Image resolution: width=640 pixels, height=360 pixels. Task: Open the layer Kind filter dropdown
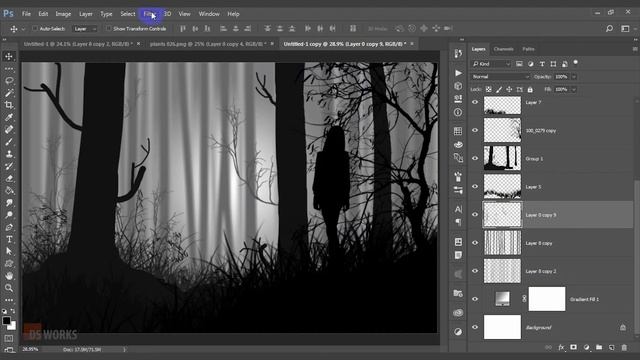tap(491, 64)
